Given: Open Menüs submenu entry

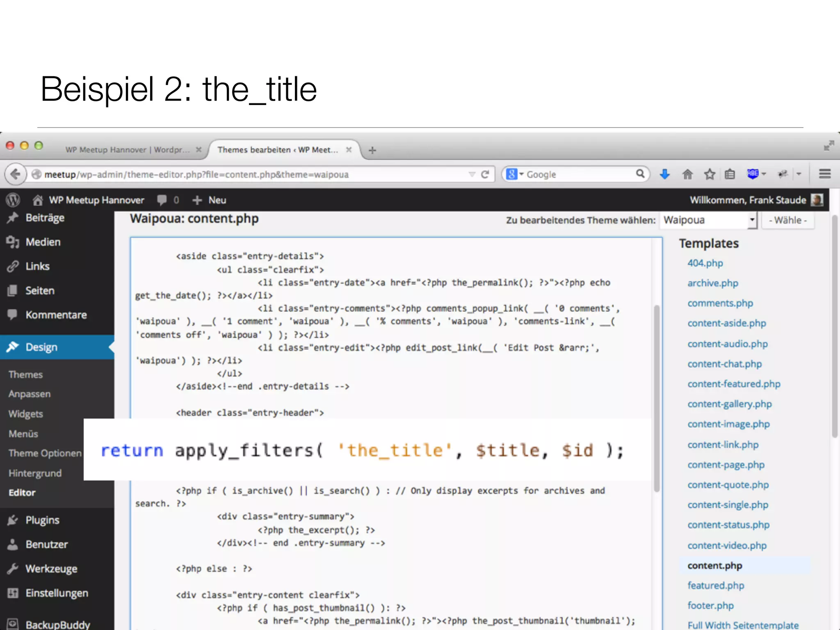Looking at the screenshot, I should coord(23,434).
